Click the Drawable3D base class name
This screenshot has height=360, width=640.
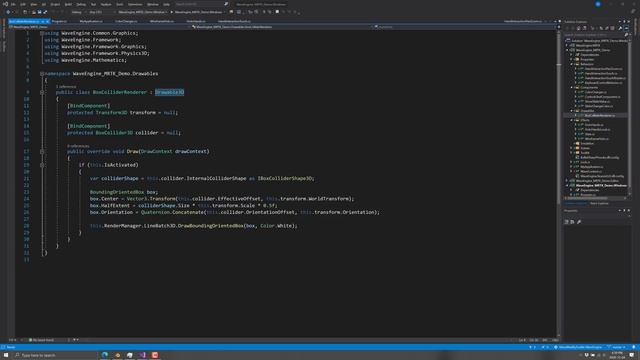(x=169, y=92)
